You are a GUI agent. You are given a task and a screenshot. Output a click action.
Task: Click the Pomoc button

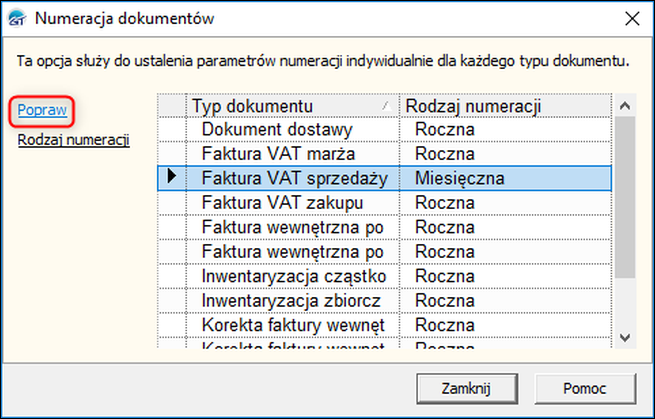click(585, 387)
